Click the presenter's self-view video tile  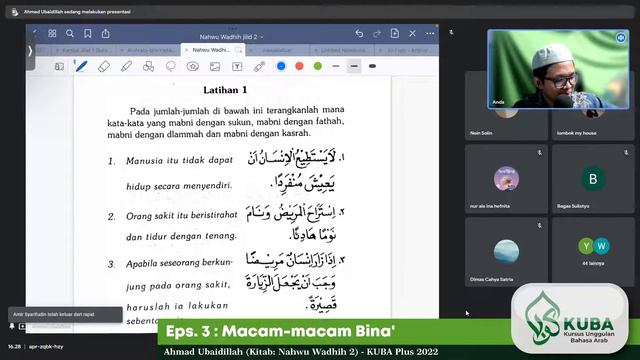[x=558, y=69]
